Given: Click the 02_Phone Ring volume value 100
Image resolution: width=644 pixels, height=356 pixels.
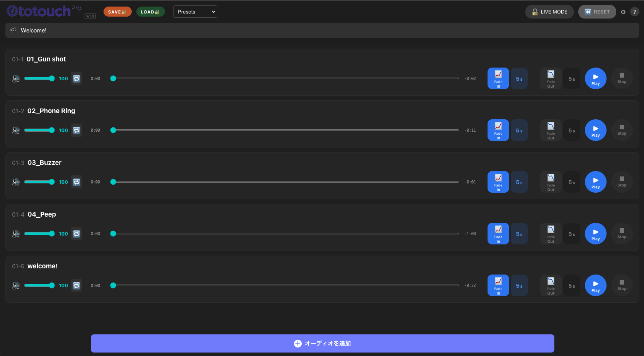Looking at the screenshot, I should [63, 130].
